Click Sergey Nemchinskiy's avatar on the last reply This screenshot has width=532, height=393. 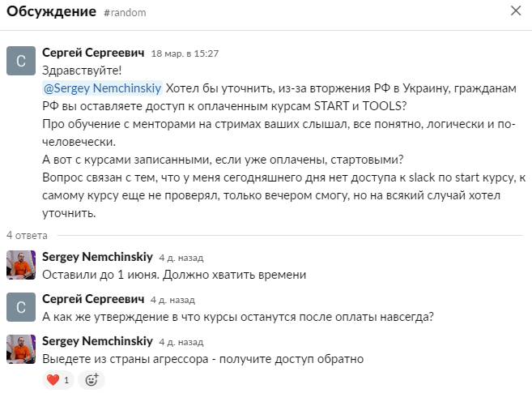[20, 349]
